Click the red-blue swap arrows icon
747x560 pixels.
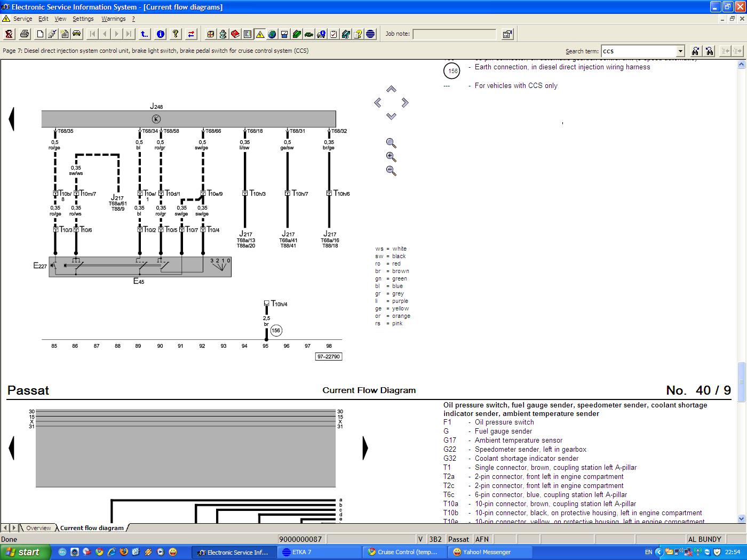(191, 34)
